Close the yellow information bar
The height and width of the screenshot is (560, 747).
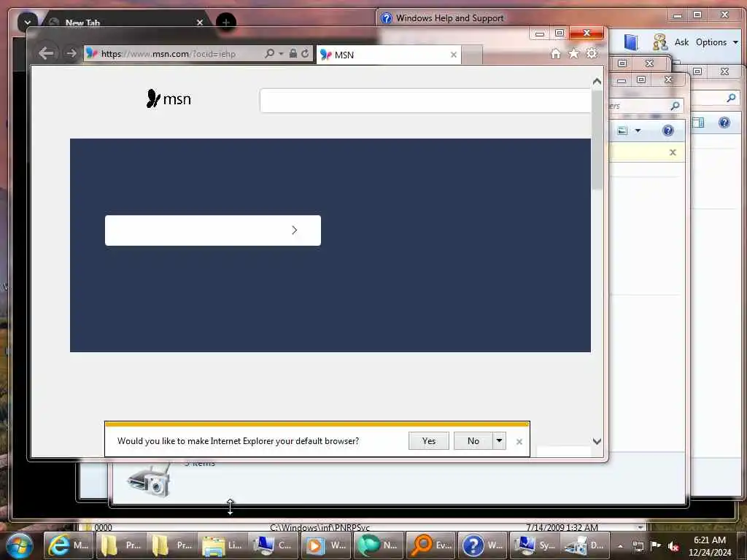[x=673, y=152]
